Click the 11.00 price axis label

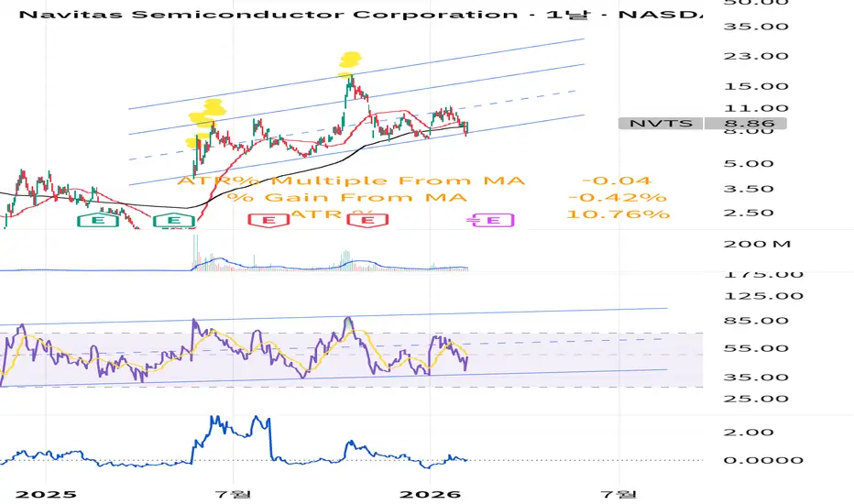(756, 108)
